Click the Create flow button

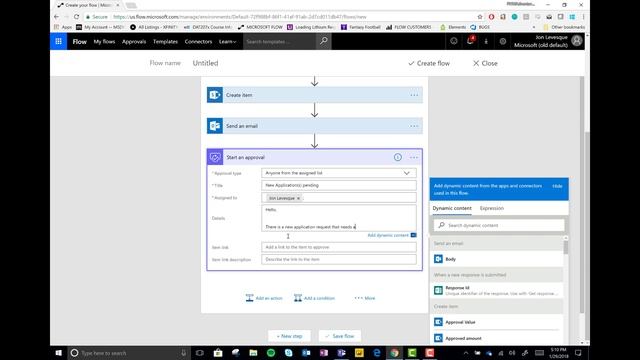(429, 63)
